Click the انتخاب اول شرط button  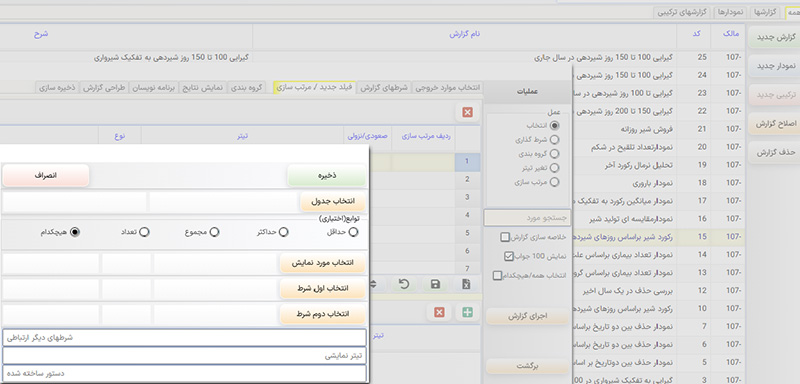[x=323, y=288]
